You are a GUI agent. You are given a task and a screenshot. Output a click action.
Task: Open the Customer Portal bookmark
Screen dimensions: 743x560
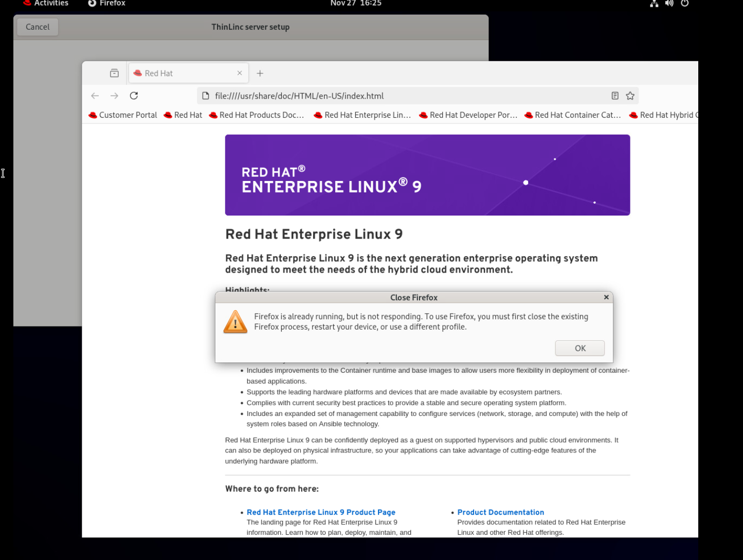click(123, 115)
